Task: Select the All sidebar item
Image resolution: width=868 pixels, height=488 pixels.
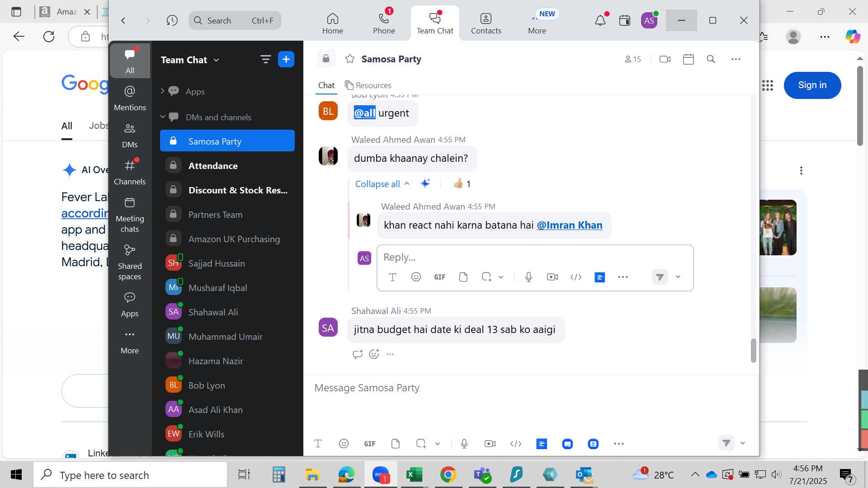Action: (x=130, y=61)
